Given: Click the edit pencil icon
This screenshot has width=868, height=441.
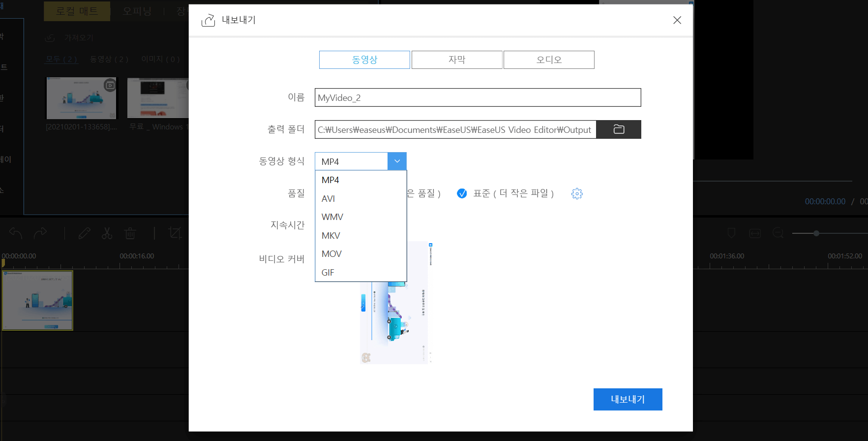Looking at the screenshot, I should 85,233.
